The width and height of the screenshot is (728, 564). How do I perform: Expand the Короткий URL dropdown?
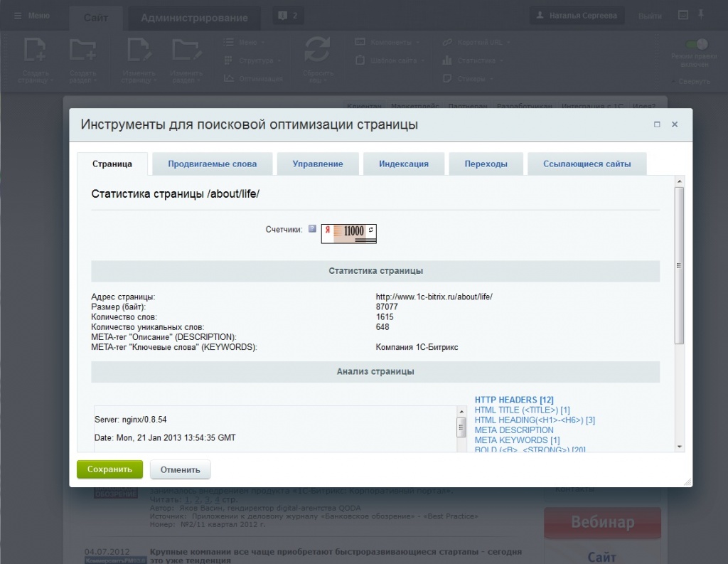pos(476,42)
